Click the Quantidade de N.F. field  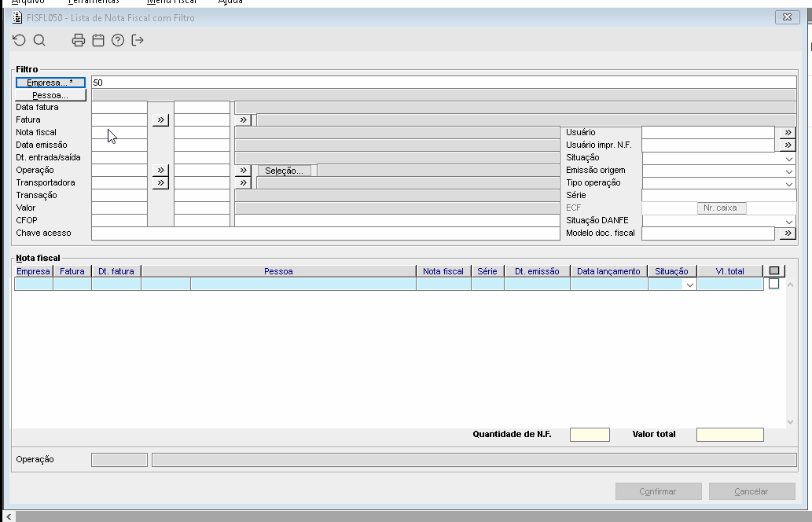[590, 435]
